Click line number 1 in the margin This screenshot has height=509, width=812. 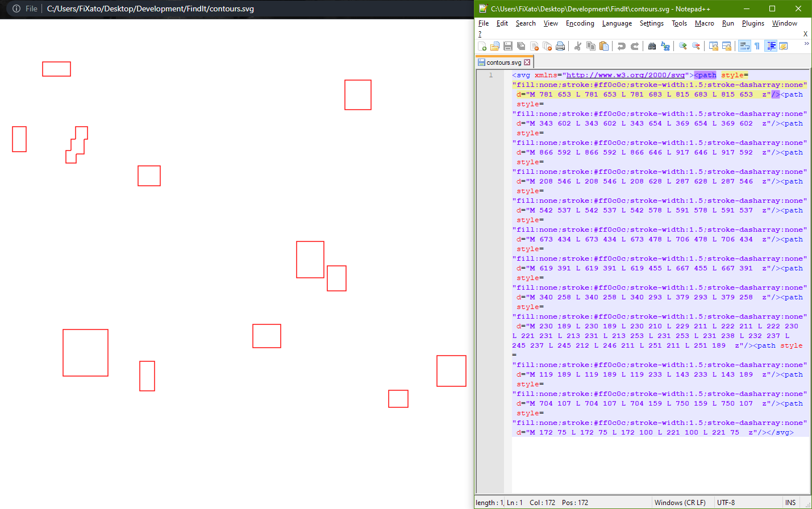coord(491,75)
